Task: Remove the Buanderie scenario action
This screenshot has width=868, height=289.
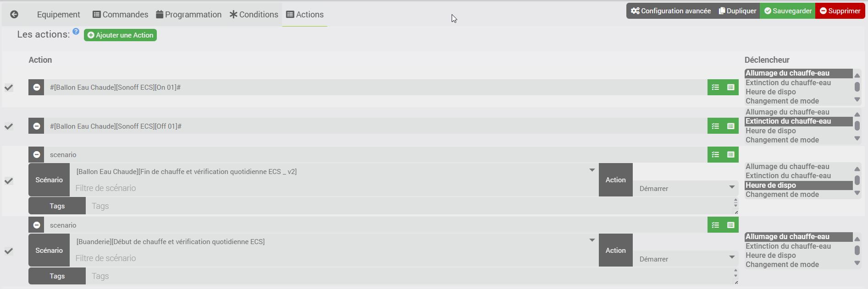Action: pos(37,225)
